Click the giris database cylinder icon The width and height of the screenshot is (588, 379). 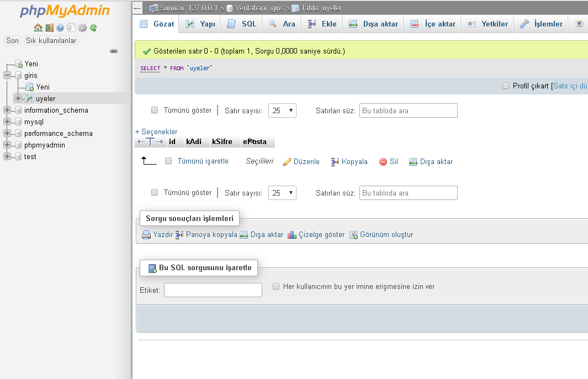tap(18, 76)
